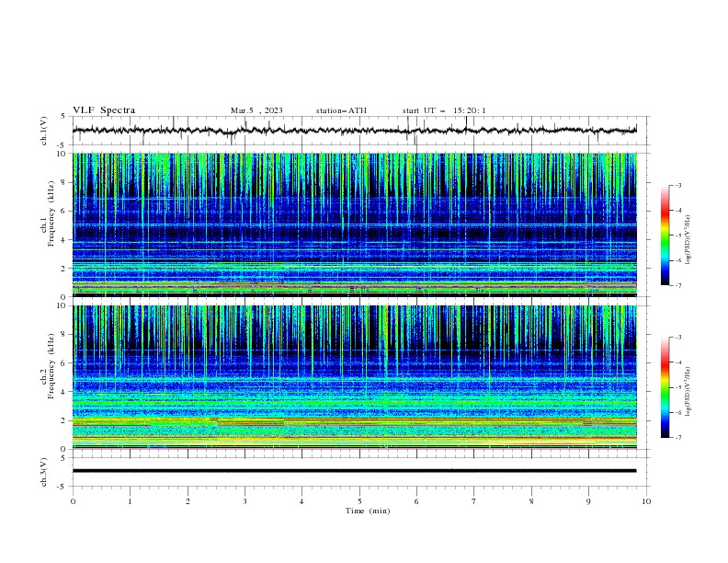The image size is (728, 563).
Task: Click inside the ch.2 spectrogram panel
Action: point(354,377)
